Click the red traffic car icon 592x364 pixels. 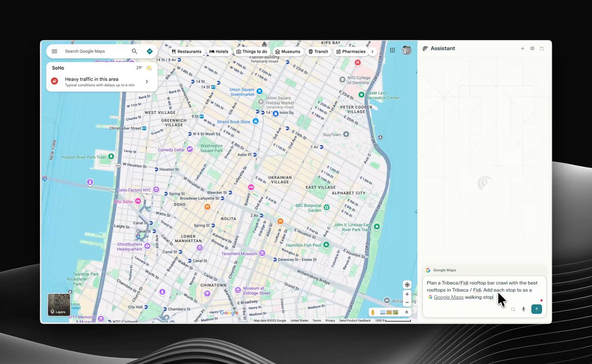pyautogui.click(x=55, y=81)
